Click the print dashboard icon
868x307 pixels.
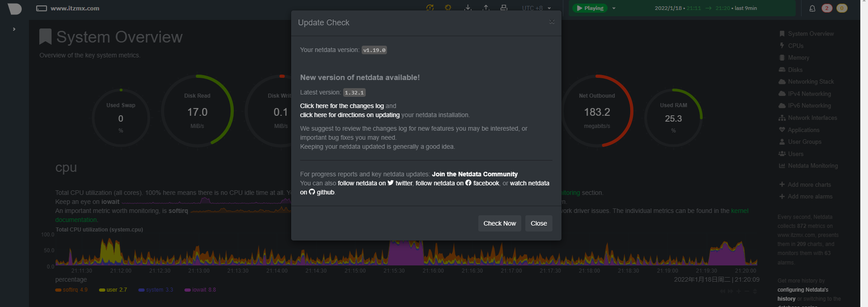pos(504,8)
